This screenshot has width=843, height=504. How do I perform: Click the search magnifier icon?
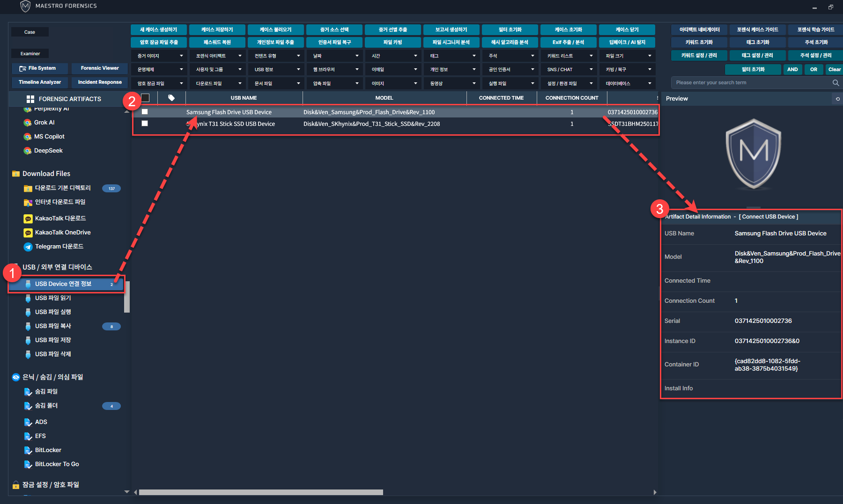point(836,83)
